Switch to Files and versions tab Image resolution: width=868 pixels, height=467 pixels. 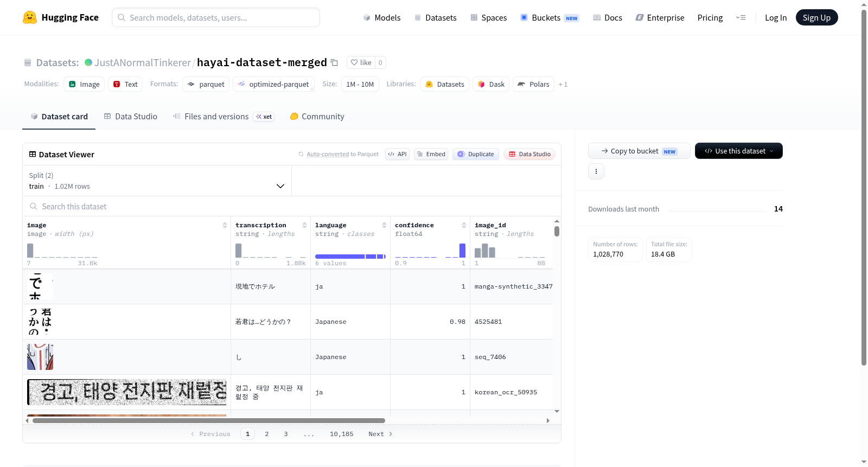[224, 117]
